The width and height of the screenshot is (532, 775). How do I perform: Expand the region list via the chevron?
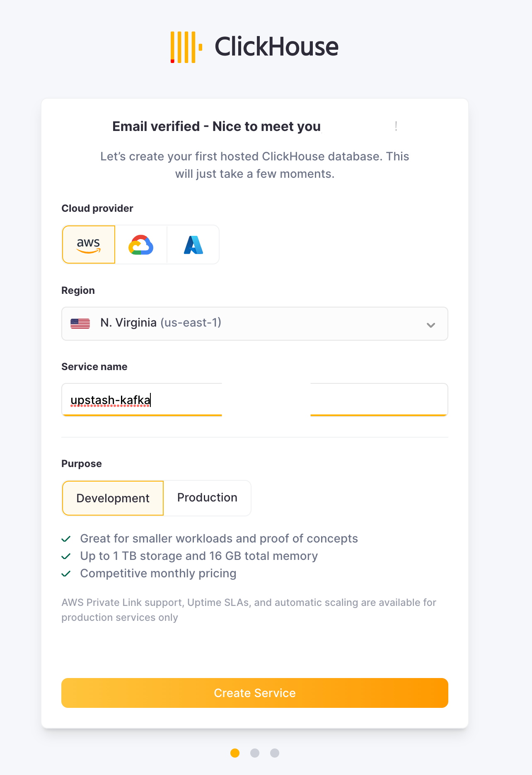431,325
